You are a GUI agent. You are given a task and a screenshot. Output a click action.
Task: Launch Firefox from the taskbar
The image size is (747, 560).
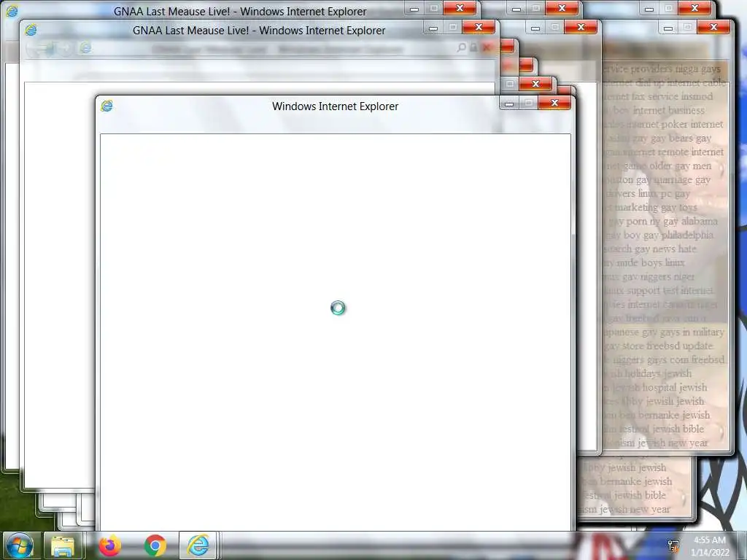click(x=109, y=545)
